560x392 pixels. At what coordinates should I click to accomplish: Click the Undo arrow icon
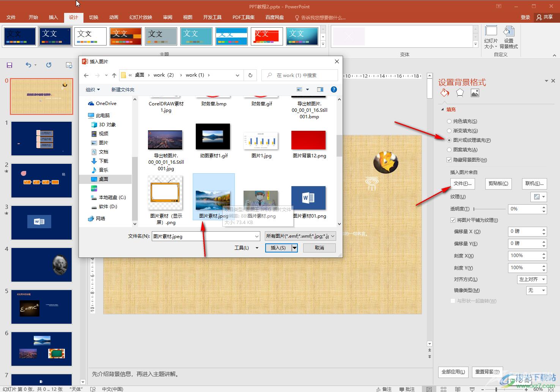28,65
